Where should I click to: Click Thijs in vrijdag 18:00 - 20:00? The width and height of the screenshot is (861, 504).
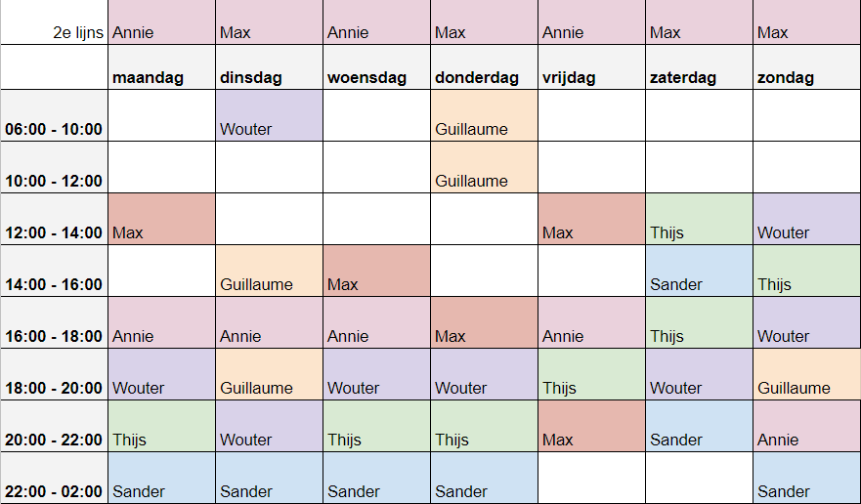click(x=591, y=375)
